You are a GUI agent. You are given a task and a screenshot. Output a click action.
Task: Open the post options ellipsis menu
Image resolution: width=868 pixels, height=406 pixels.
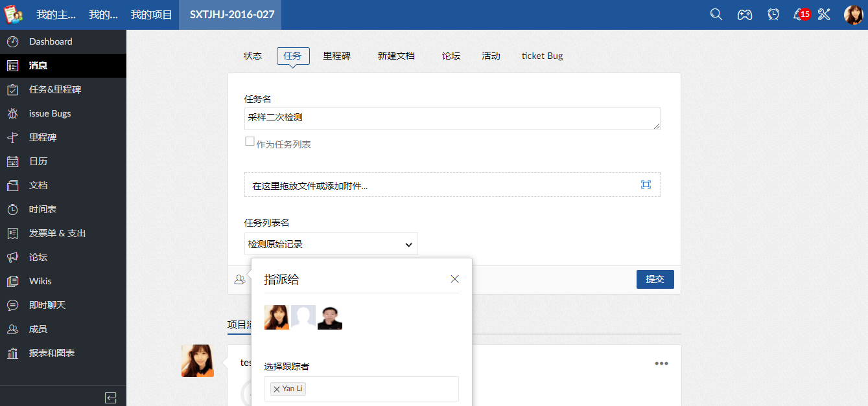pyautogui.click(x=661, y=363)
